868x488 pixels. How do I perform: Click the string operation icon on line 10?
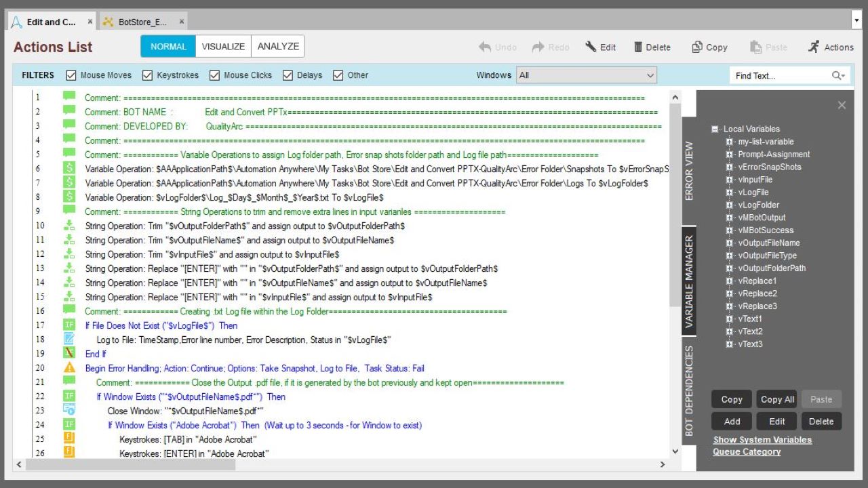point(69,225)
